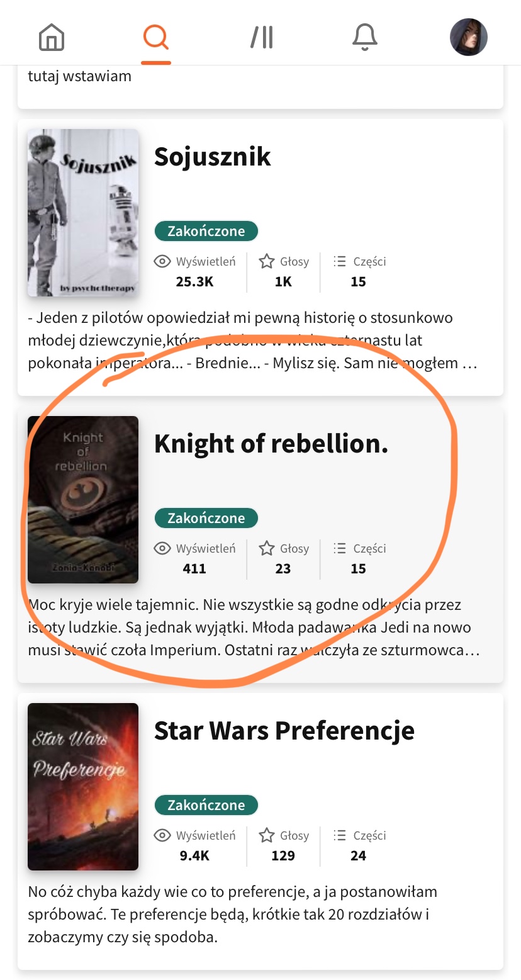Tap the Star Wars Preferencje cover

(x=82, y=787)
